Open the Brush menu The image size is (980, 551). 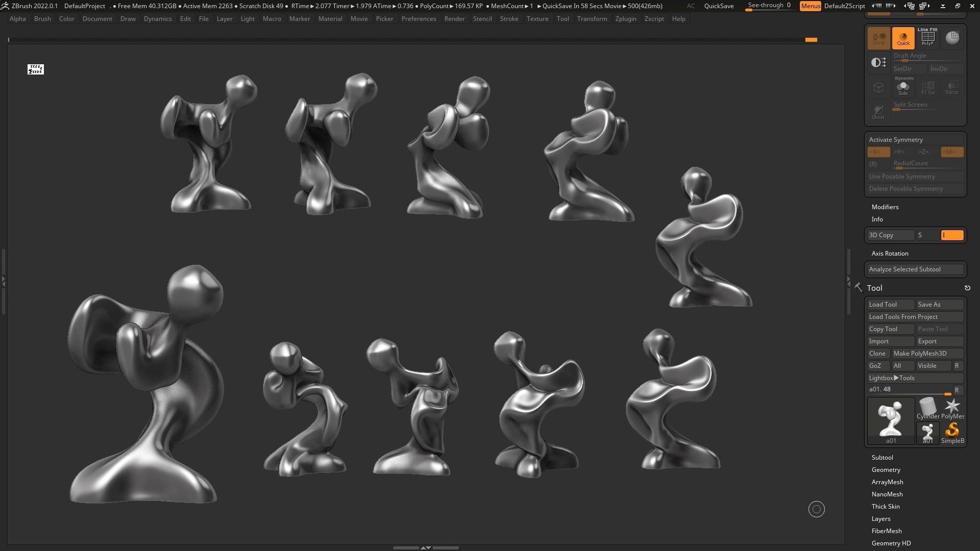click(42, 19)
